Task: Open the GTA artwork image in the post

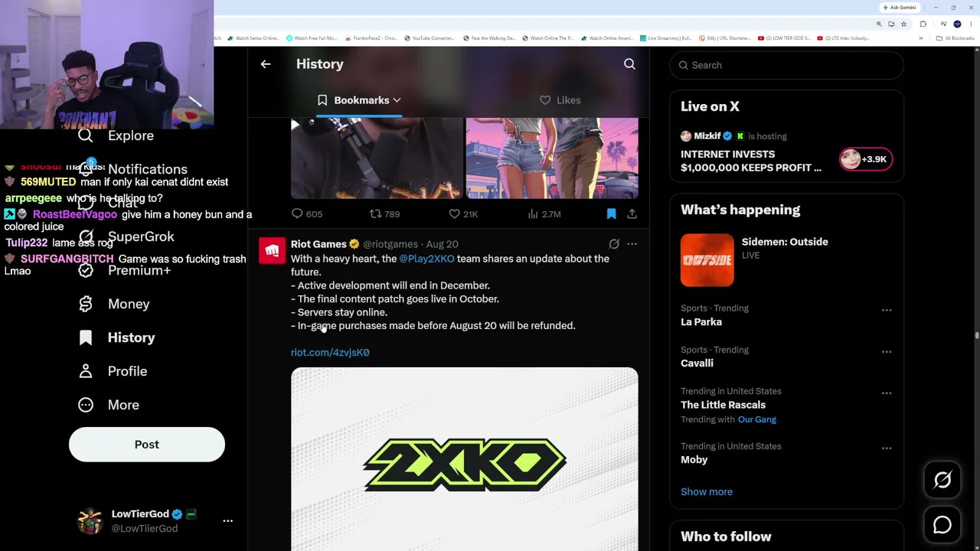Action: 552,158
